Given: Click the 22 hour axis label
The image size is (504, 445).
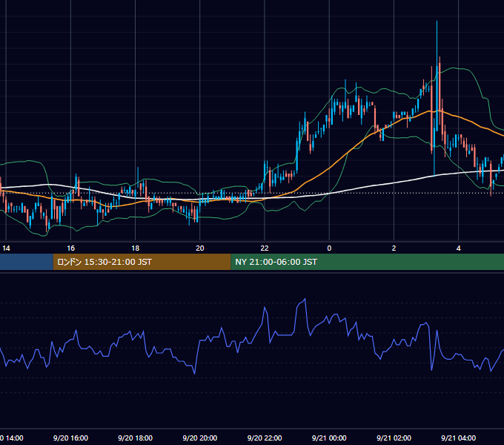Looking at the screenshot, I should click(x=265, y=248).
